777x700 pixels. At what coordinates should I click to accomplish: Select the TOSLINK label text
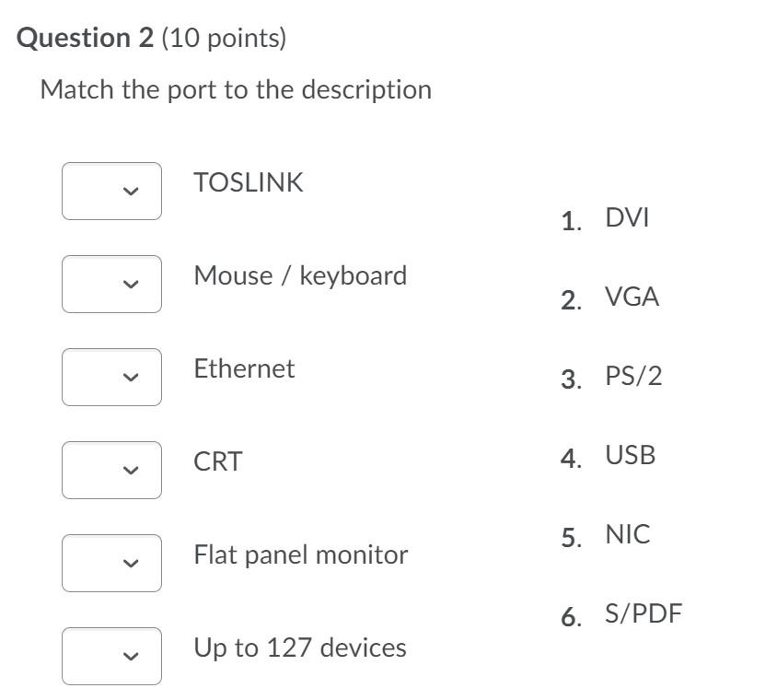pos(249,182)
